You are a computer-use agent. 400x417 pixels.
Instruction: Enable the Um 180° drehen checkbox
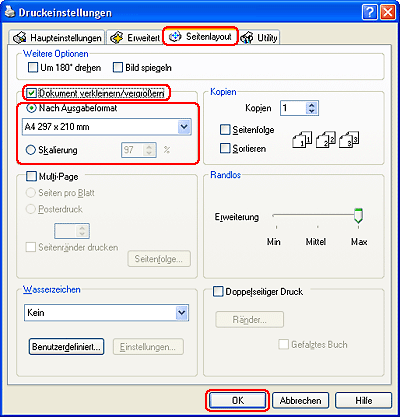[x=33, y=68]
